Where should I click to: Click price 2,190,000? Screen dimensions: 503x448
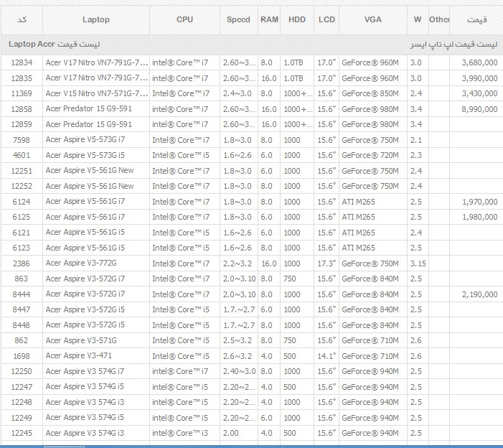pos(479,294)
